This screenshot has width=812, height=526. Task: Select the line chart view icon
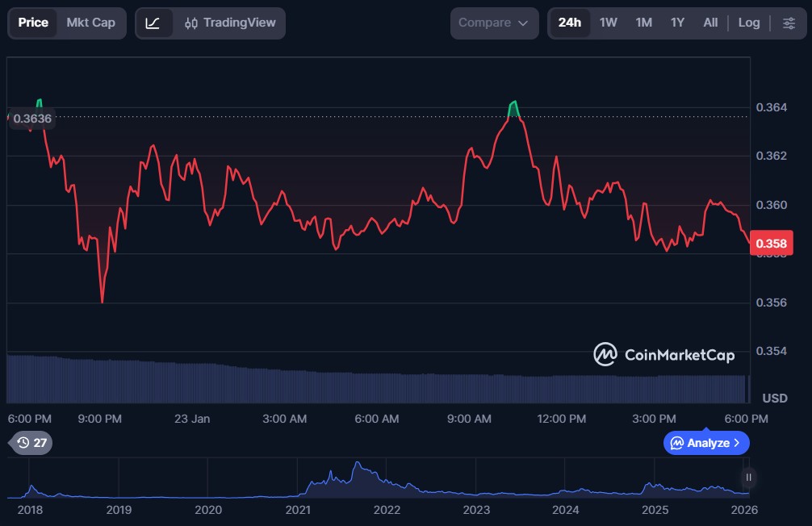153,23
